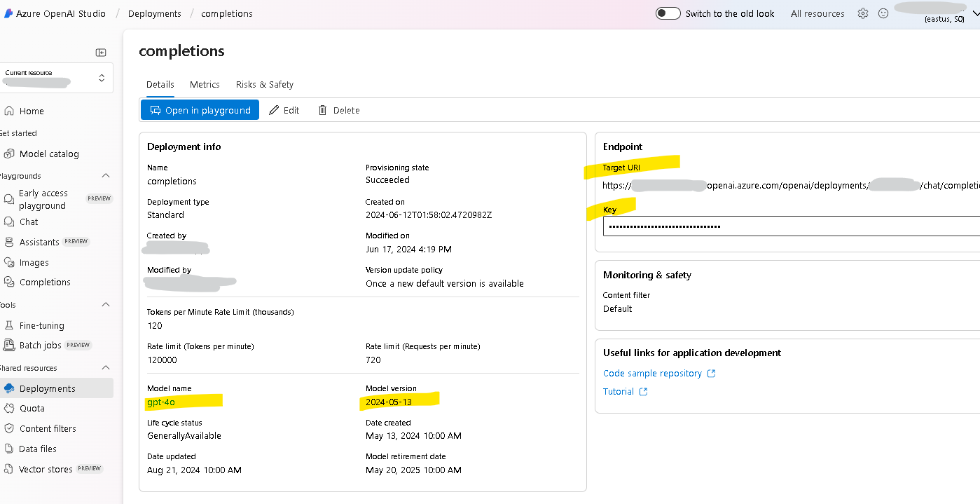Click the Completions icon in sidebar
This screenshot has height=504, width=980.
tap(9, 282)
